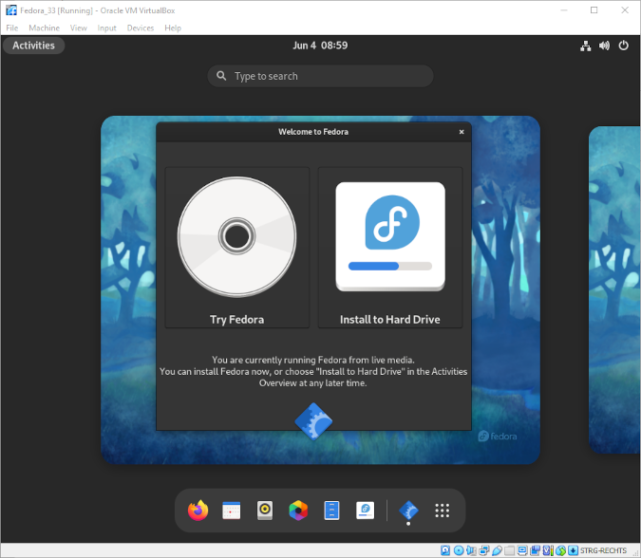Screen dimensions: 641x558
Task: Open Rhythmbox music player icon
Action: [265, 510]
